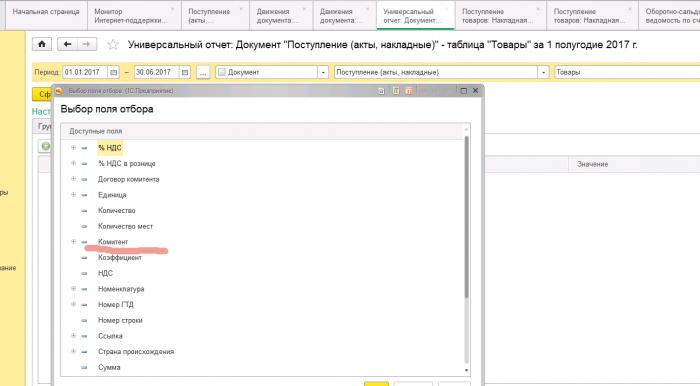Click the 1C logo in dialog title bar
The image size is (700, 386).
pos(58,91)
